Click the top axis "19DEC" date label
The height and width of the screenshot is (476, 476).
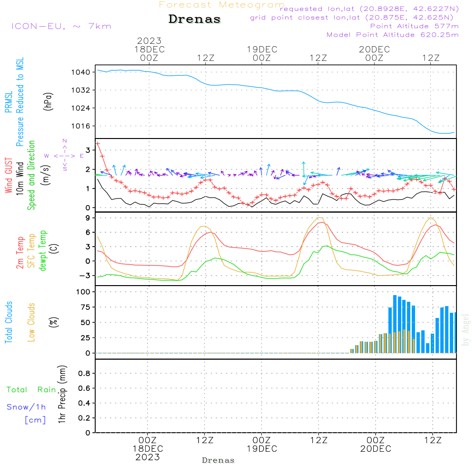pyautogui.click(x=262, y=49)
